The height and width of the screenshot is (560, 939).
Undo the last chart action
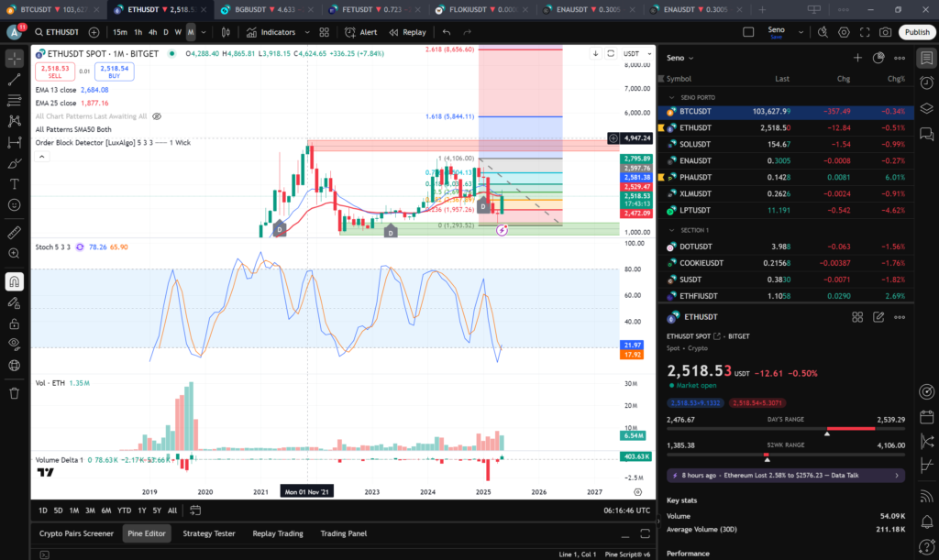tap(447, 32)
